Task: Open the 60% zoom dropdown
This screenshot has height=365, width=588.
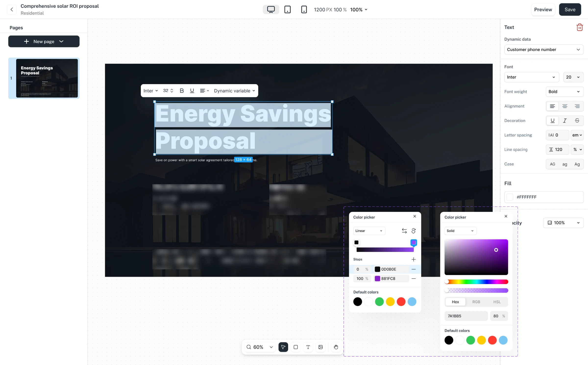Action: click(260, 347)
